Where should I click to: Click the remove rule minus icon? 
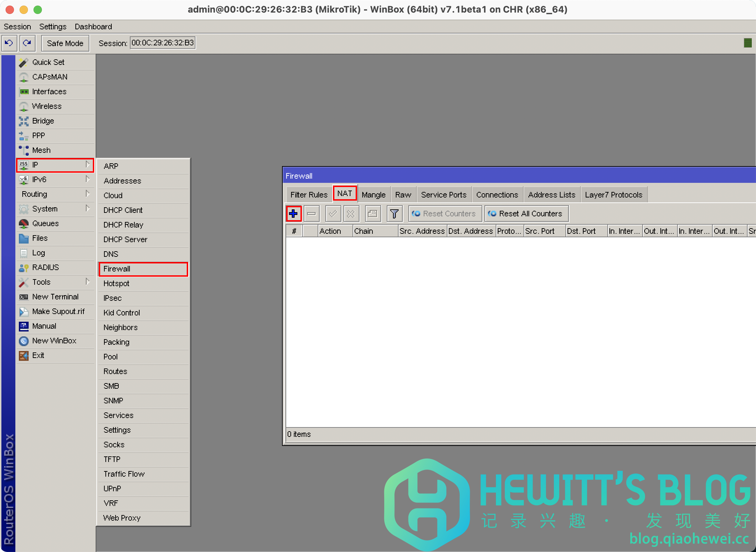pos(312,214)
